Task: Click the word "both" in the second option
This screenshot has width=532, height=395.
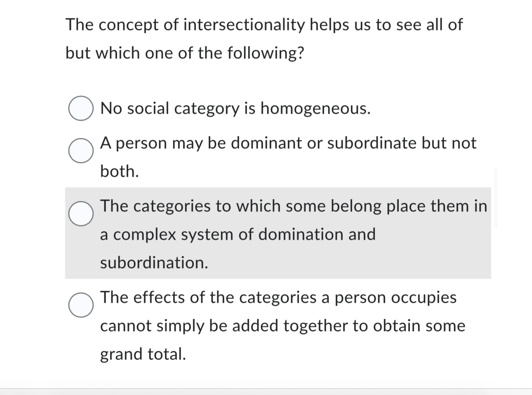Action: pyautogui.click(x=119, y=171)
